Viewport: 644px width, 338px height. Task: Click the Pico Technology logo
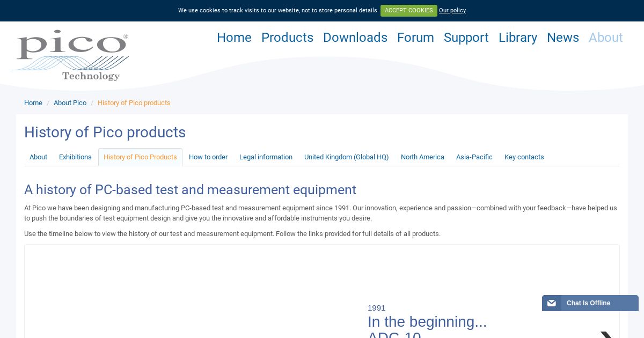pos(70,55)
